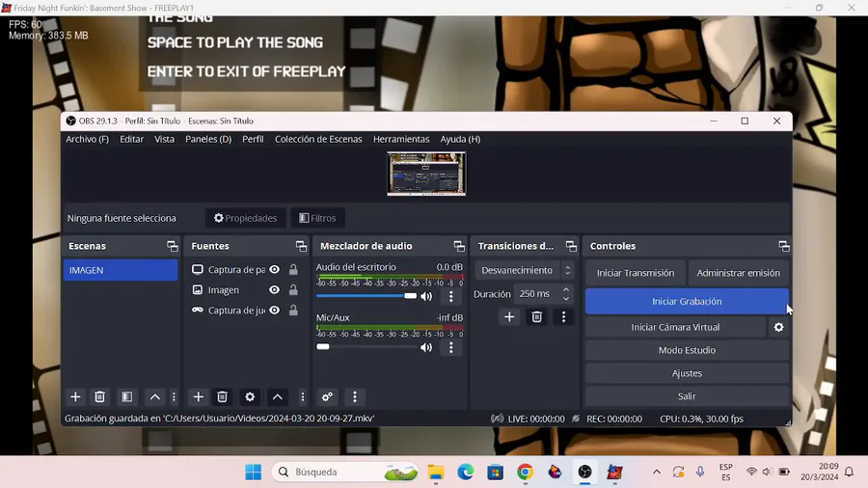Undock the Controles panel
This screenshot has width=868, height=488.
[784, 246]
